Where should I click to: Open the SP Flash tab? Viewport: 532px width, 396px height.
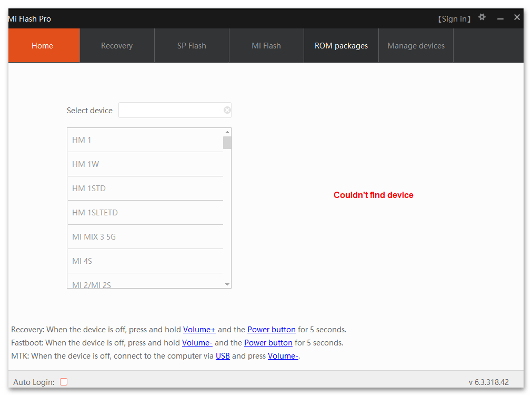point(192,45)
